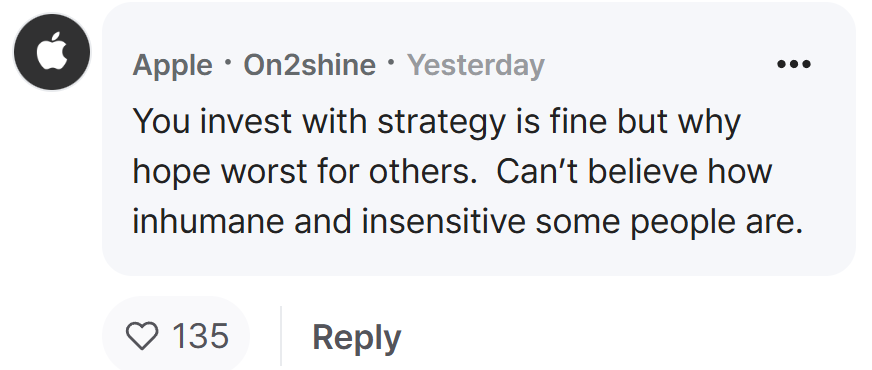Click the line "inhumane and insensitive some people are"

[x=468, y=221]
